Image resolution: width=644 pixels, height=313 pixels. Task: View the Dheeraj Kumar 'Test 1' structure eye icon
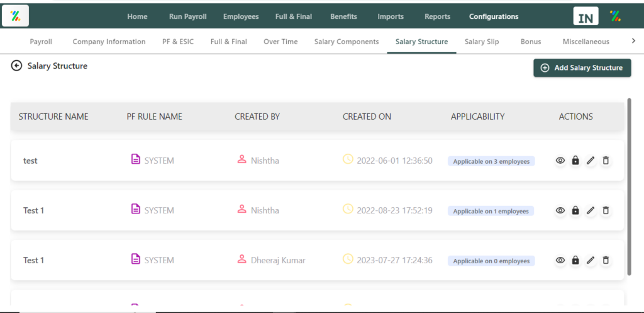560,260
